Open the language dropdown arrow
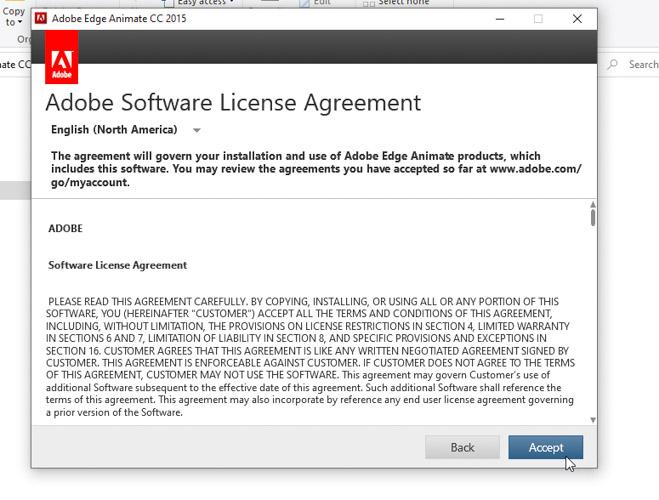 point(197,130)
